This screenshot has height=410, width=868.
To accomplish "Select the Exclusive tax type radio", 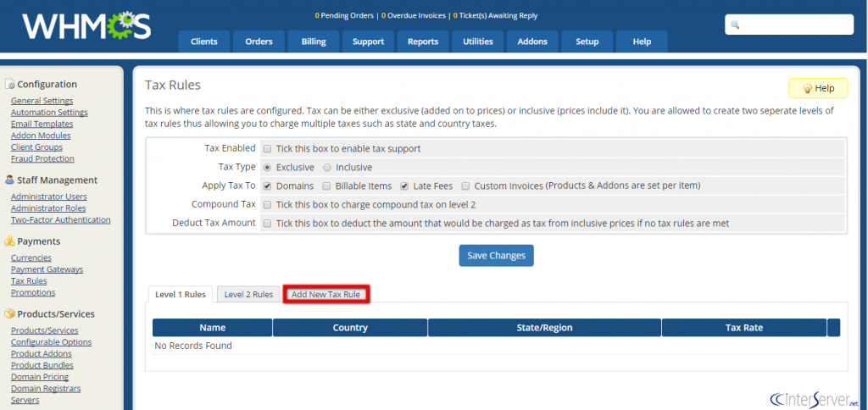I will click(267, 167).
